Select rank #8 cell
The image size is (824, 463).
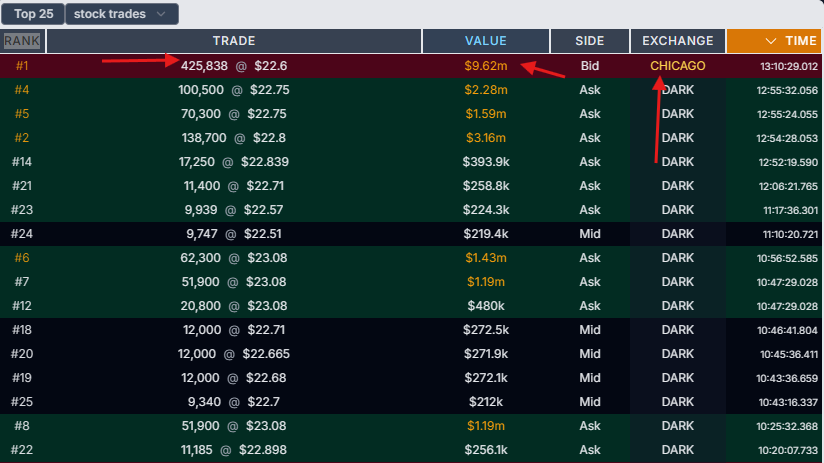tap(22, 426)
